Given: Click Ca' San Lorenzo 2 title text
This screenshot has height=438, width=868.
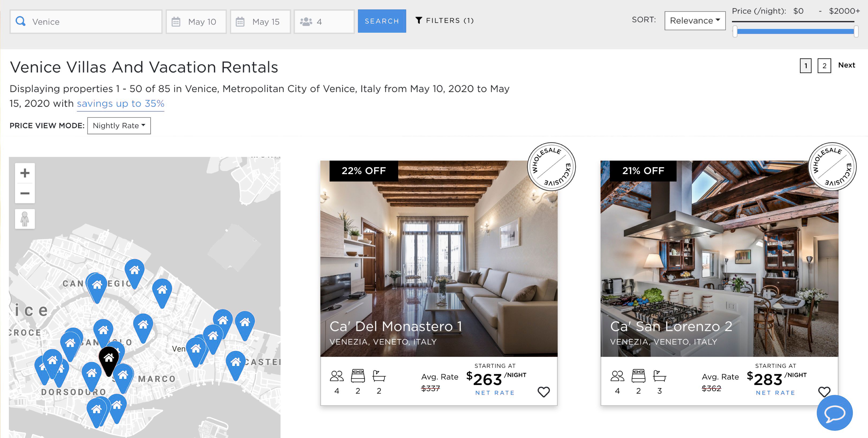Looking at the screenshot, I should (x=671, y=326).
